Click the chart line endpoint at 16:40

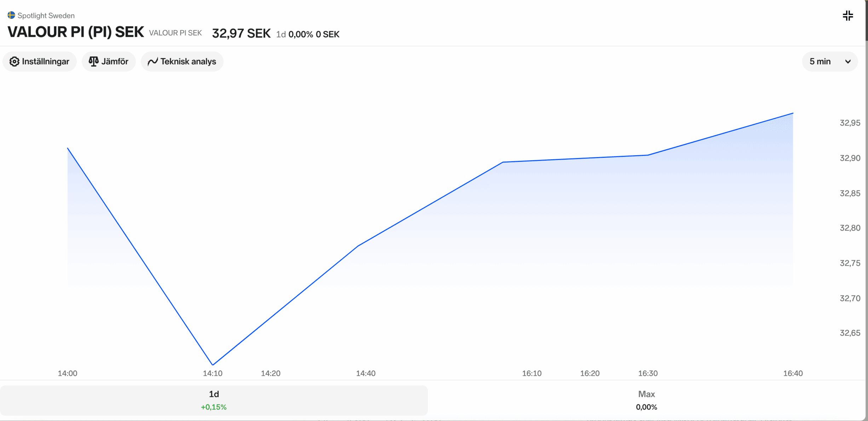(793, 114)
